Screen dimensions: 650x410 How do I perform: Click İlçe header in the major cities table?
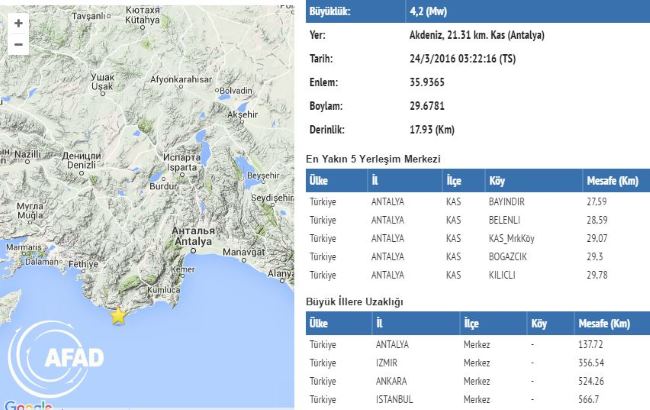pos(477,324)
